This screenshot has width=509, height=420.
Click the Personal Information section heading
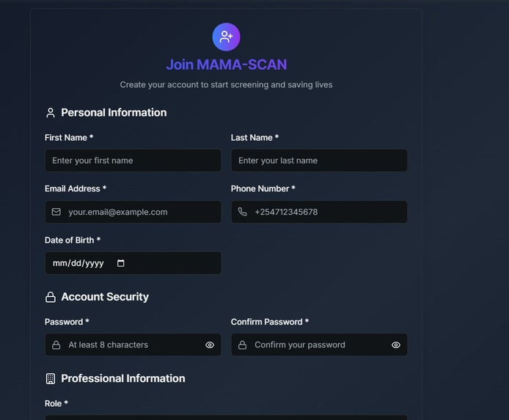click(114, 113)
